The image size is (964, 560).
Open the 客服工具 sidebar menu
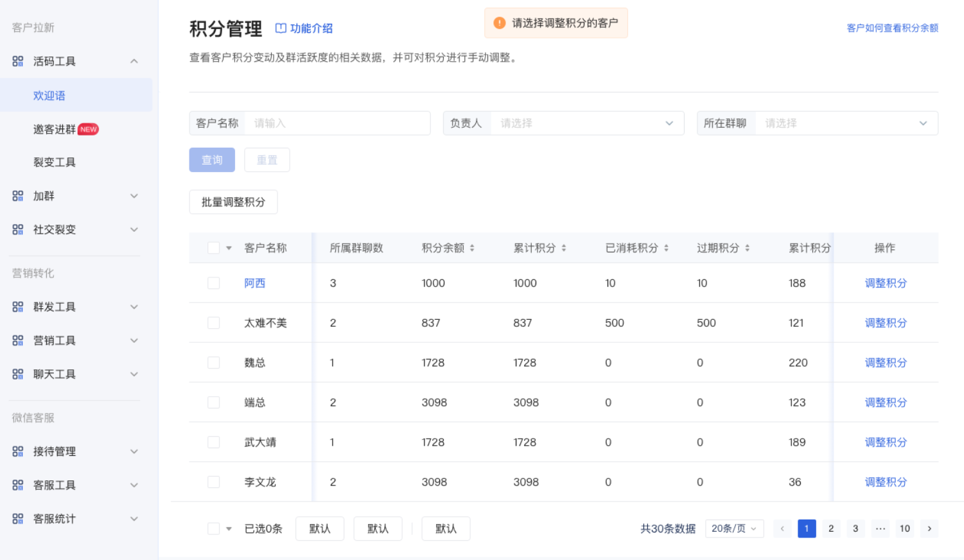point(76,485)
